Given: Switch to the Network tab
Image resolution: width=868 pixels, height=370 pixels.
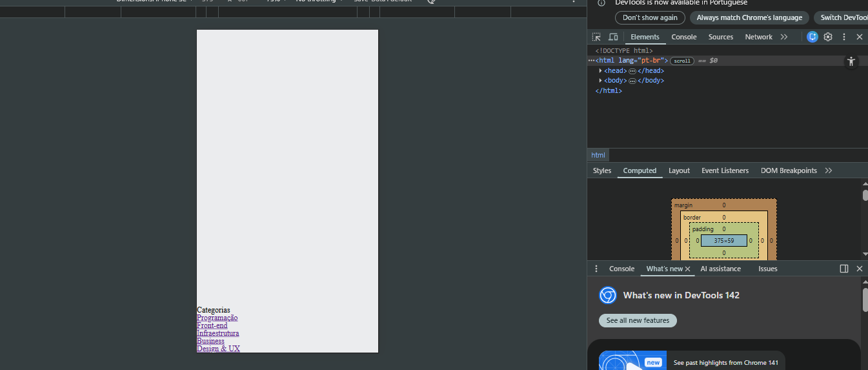Looking at the screenshot, I should tap(758, 37).
